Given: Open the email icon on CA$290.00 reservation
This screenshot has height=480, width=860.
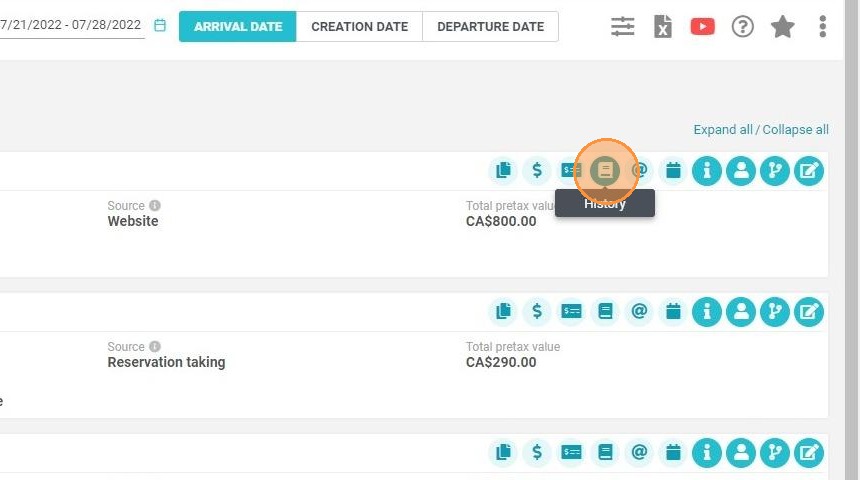Looking at the screenshot, I should point(639,312).
